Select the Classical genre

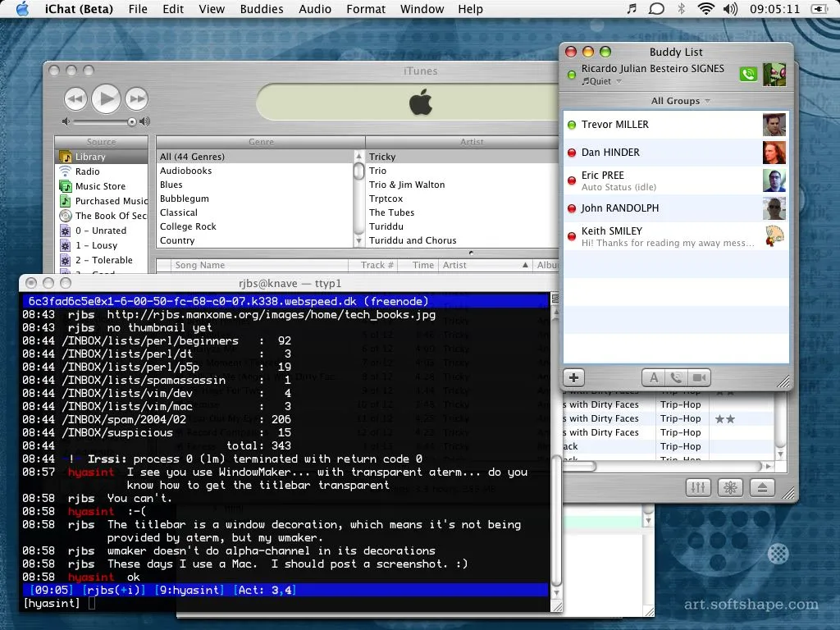tap(255, 212)
